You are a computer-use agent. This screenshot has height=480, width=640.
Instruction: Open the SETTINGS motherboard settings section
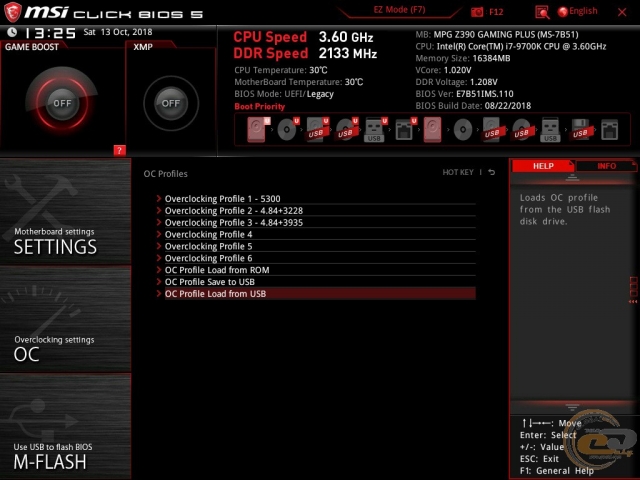65,211
